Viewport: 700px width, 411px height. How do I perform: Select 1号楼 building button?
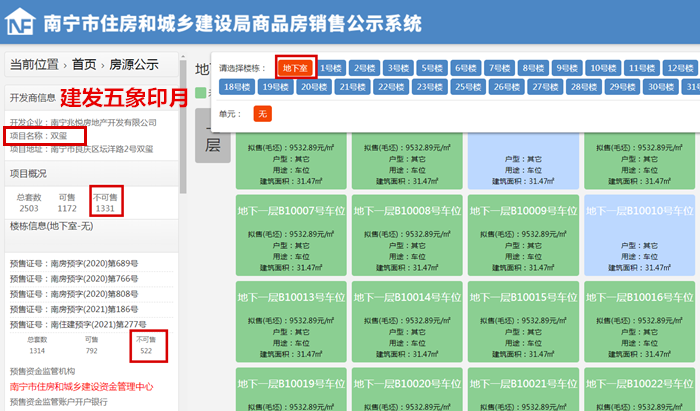(331, 68)
